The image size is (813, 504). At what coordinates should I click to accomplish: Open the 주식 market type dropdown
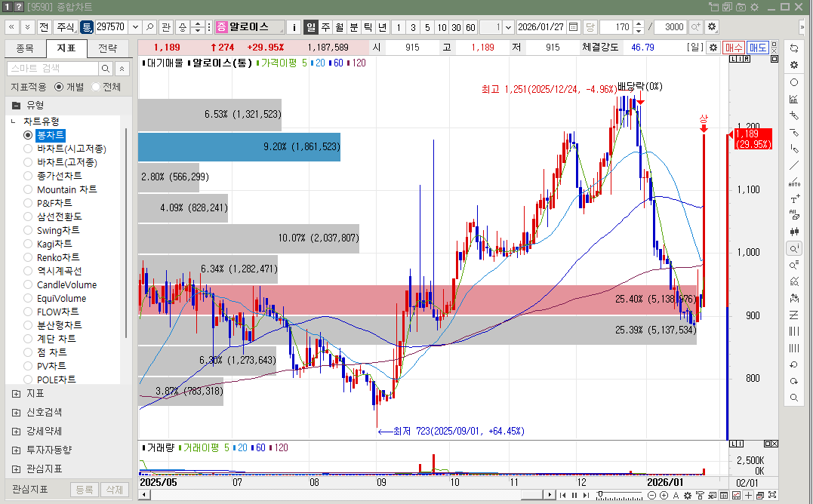click(x=66, y=27)
